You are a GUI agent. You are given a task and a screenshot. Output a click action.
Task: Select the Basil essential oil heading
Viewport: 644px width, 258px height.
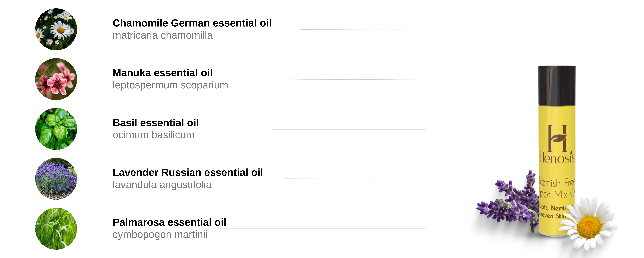coord(156,123)
